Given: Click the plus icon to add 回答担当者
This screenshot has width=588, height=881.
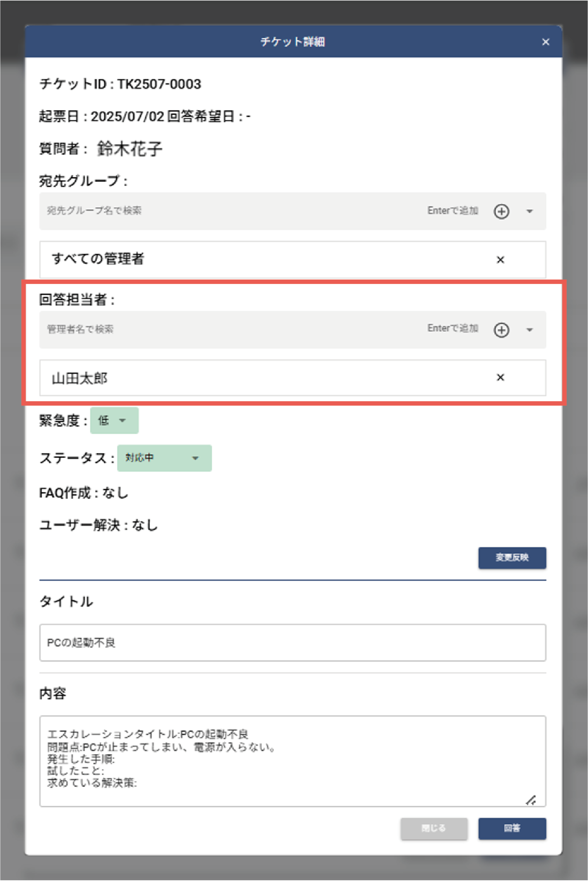Looking at the screenshot, I should point(501,330).
